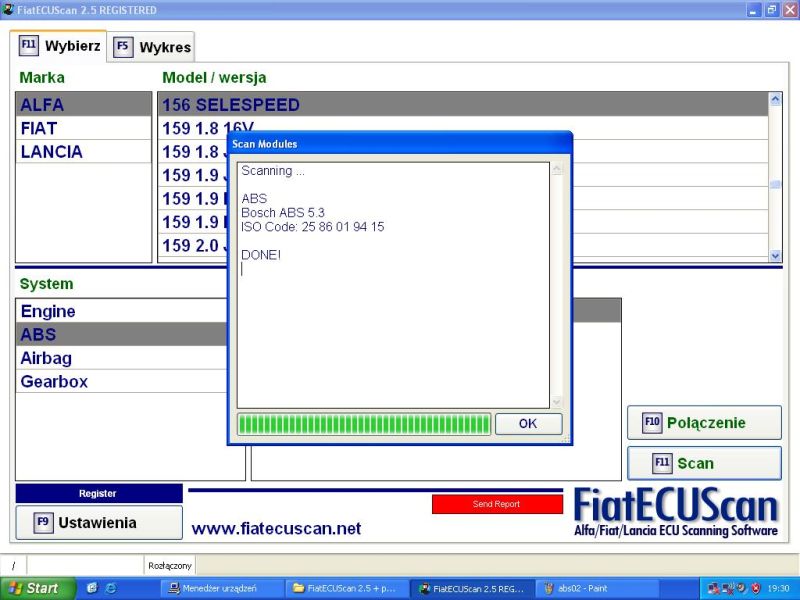Click the F11 key icon on Scan button
Image resolution: width=800 pixels, height=600 pixels.
coord(662,463)
